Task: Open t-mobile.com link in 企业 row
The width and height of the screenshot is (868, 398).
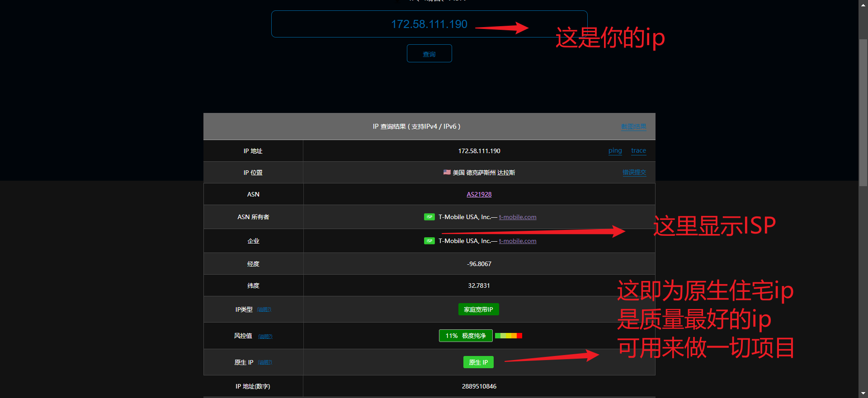Action: point(518,241)
